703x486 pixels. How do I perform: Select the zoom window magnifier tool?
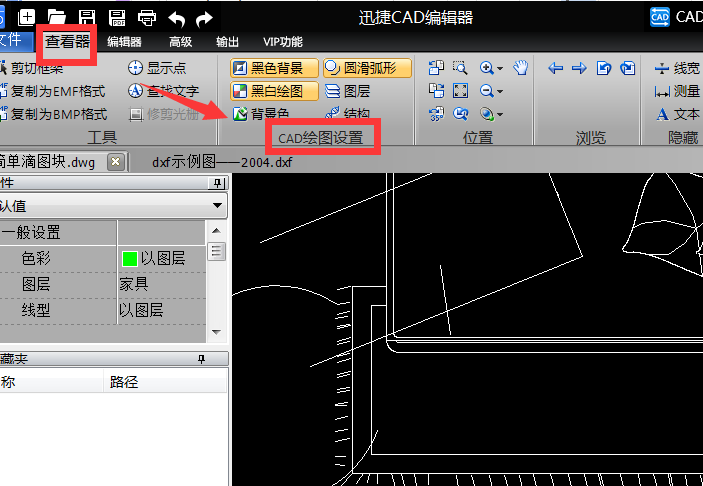coord(460,68)
